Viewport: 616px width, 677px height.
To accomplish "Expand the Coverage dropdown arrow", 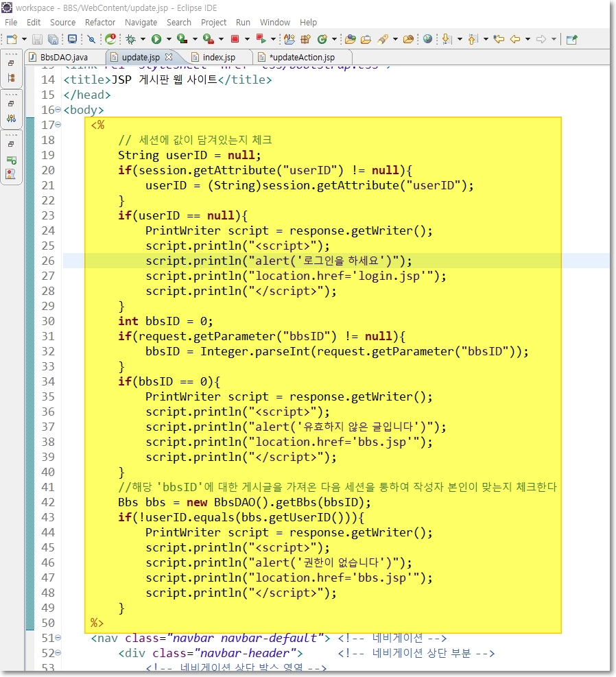I will click(195, 39).
